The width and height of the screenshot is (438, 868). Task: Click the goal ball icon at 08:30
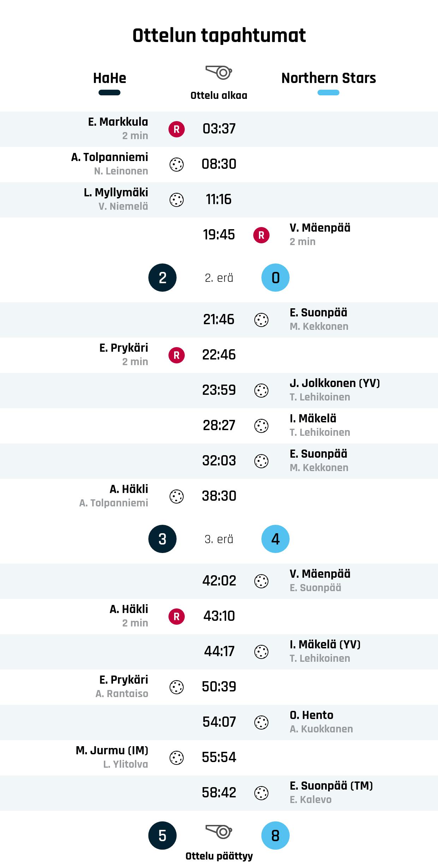(177, 165)
